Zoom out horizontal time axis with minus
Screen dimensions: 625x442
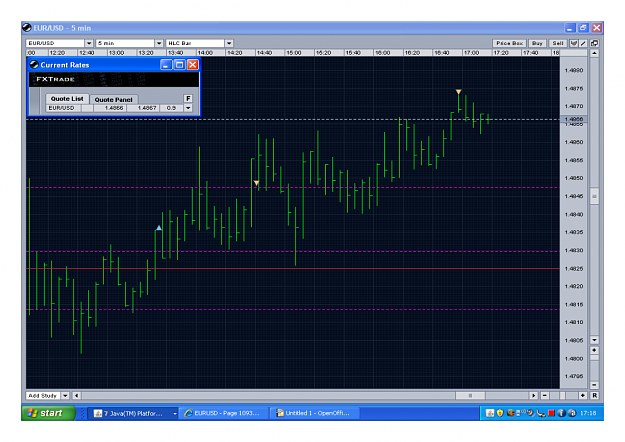[x=544, y=395]
